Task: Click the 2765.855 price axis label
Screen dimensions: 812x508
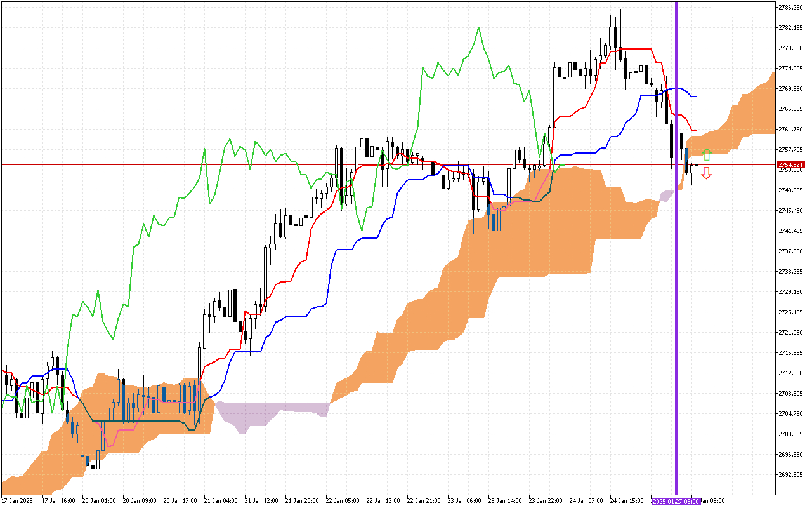Action: (790, 109)
